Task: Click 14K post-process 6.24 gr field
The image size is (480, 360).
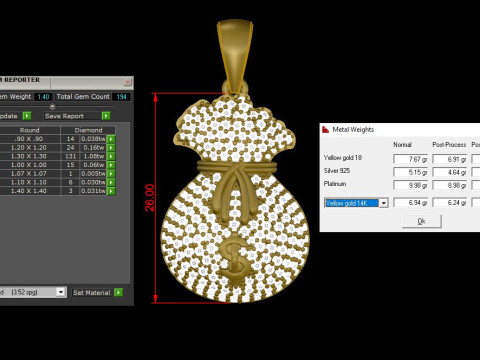Action: [x=450, y=202]
